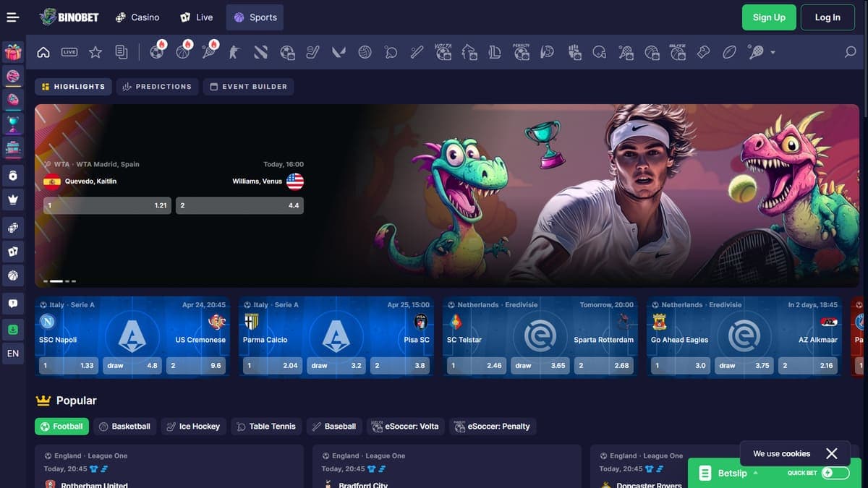Open the LIVE events icon
868x488 pixels.
click(x=69, y=52)
